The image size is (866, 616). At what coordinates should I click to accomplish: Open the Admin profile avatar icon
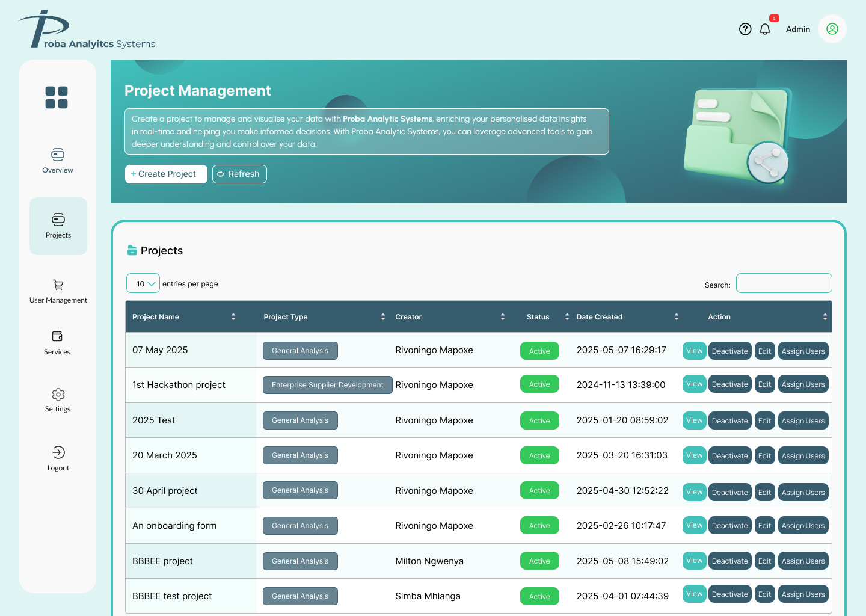pos(832,29)
